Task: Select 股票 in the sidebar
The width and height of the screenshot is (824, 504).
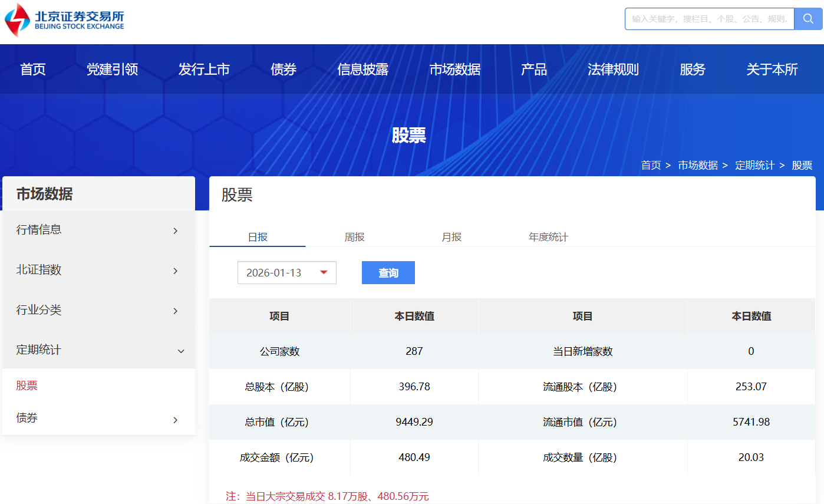Action: [x=27, y=386]
